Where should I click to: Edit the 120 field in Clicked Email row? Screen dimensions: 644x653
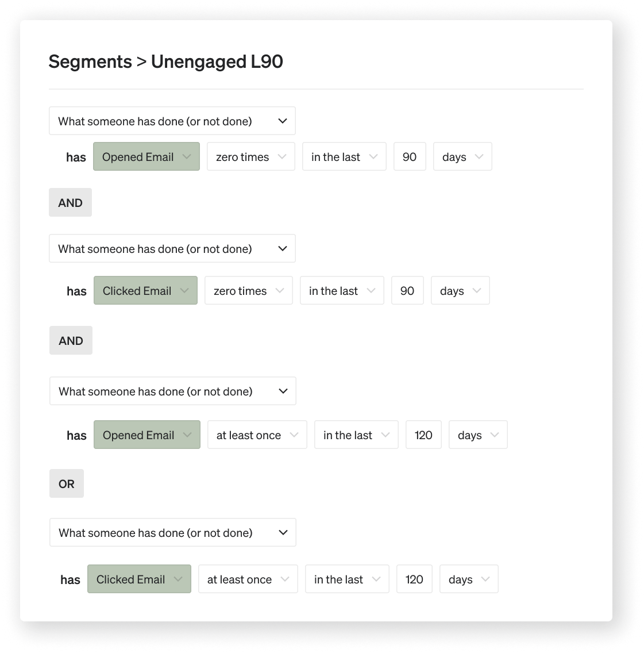414,579
